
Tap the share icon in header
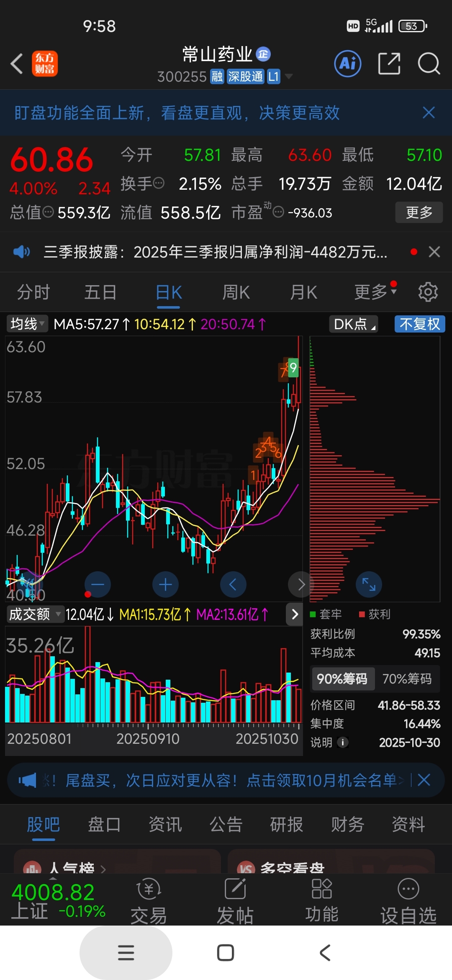(389, 64)
